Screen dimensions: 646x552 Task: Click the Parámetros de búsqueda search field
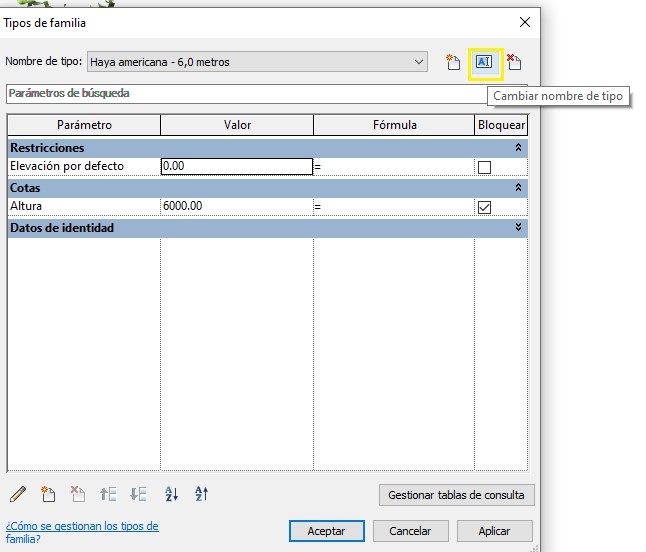(240, 93)
